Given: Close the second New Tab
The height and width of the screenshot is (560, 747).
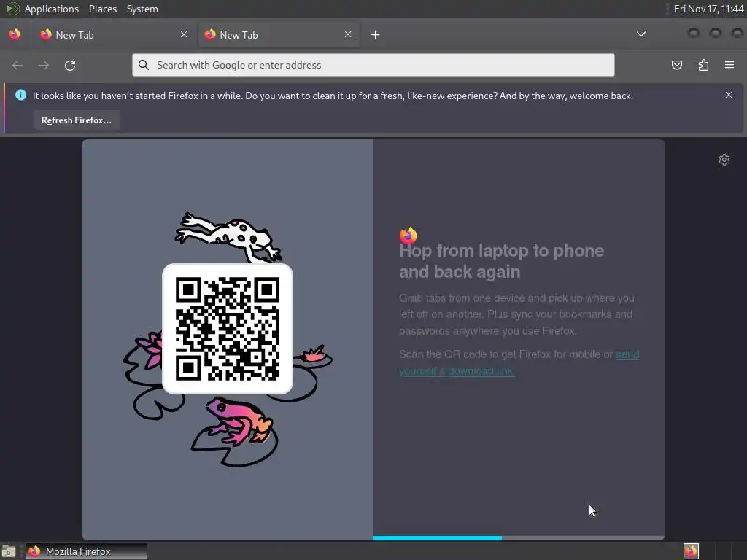Looking at the screenshot, I should [348, 34].
